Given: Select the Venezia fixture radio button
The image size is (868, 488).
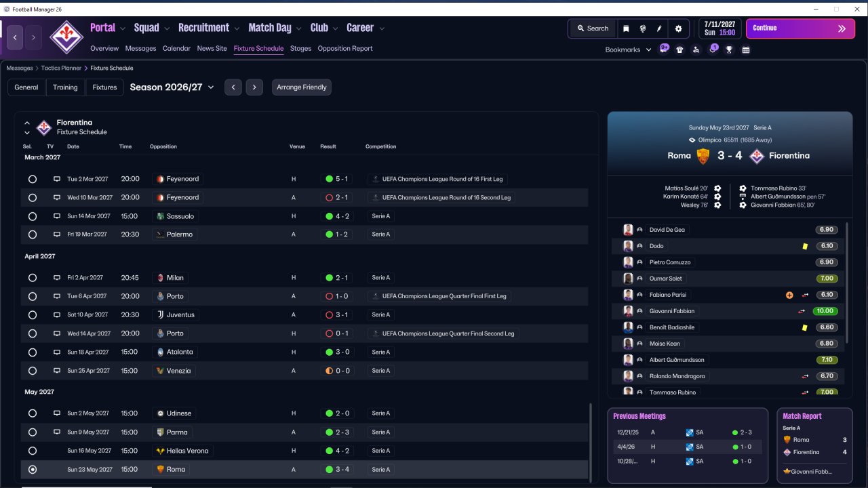Looking at the screenshot, I should coord(33,371).
